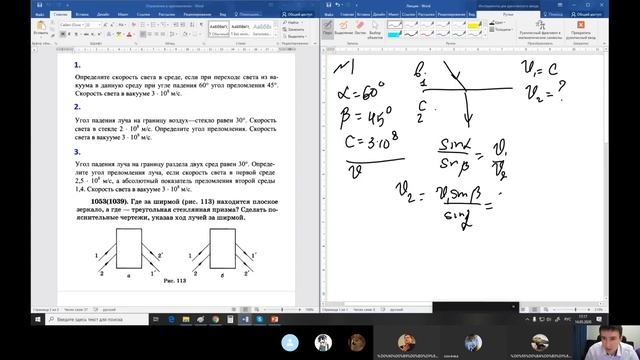Pick the yellow highlighter pen preset

coord(474,25)
